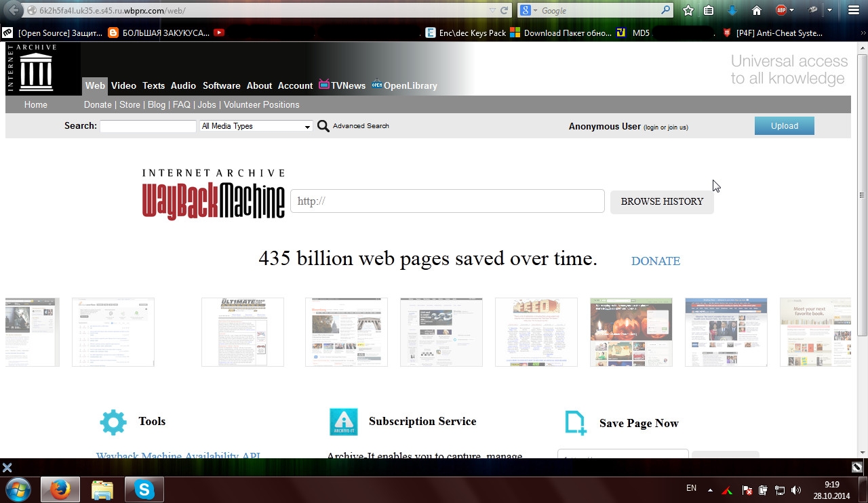Open the Store link

[130, 104]
